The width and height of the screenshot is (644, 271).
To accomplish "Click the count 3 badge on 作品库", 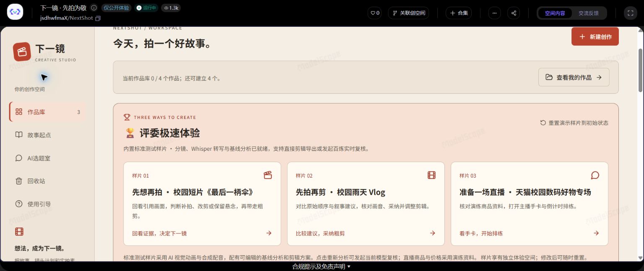I will tap(78, 112).
